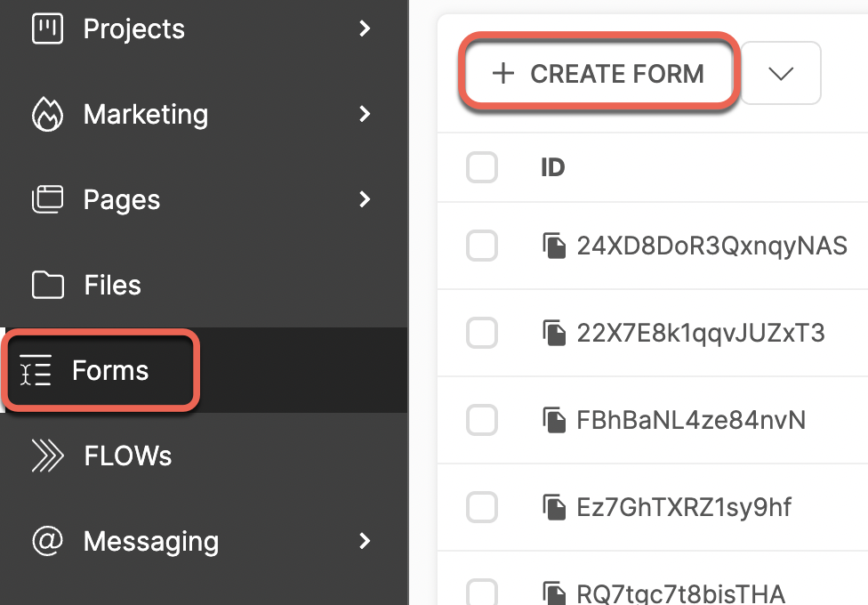Open the Marketing menu item

point(204,114)
